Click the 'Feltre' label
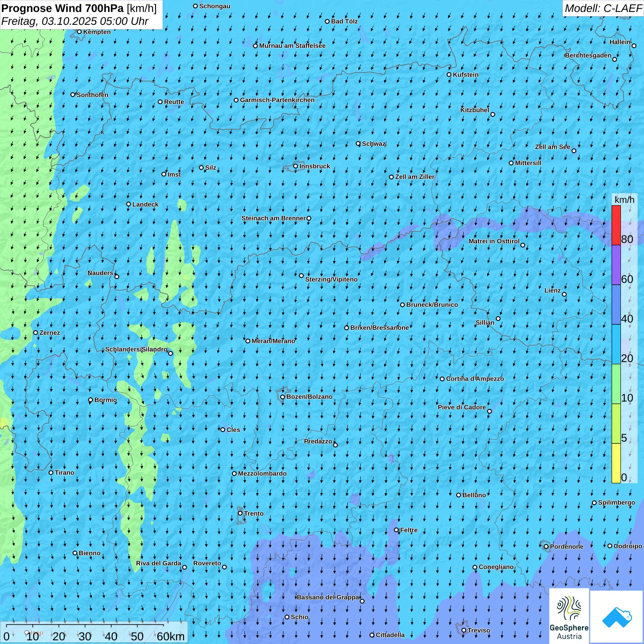The image size is (644, 644). click(x=409, y=530)
